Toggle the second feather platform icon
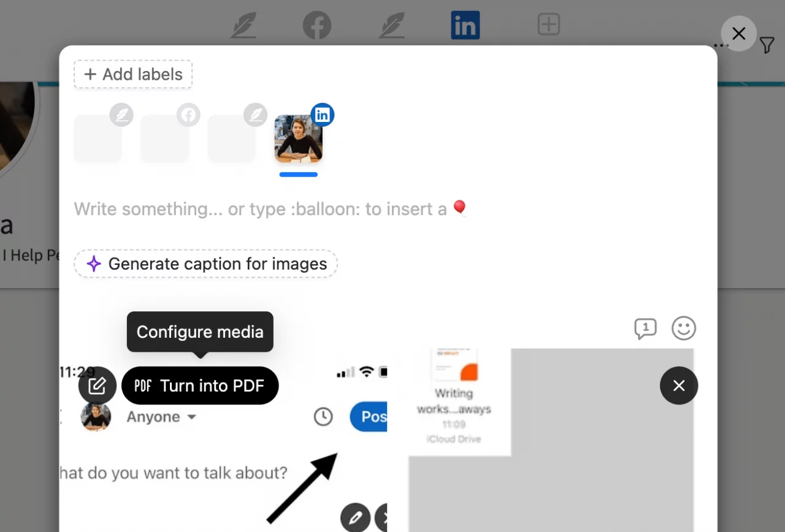 [x=391, y=25]
